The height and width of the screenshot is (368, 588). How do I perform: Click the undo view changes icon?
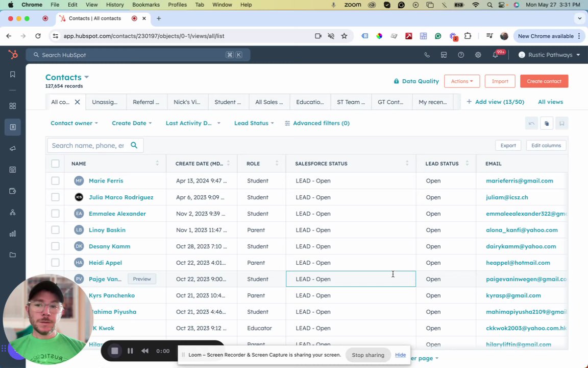pyautogui.click(x=531, y=123)
